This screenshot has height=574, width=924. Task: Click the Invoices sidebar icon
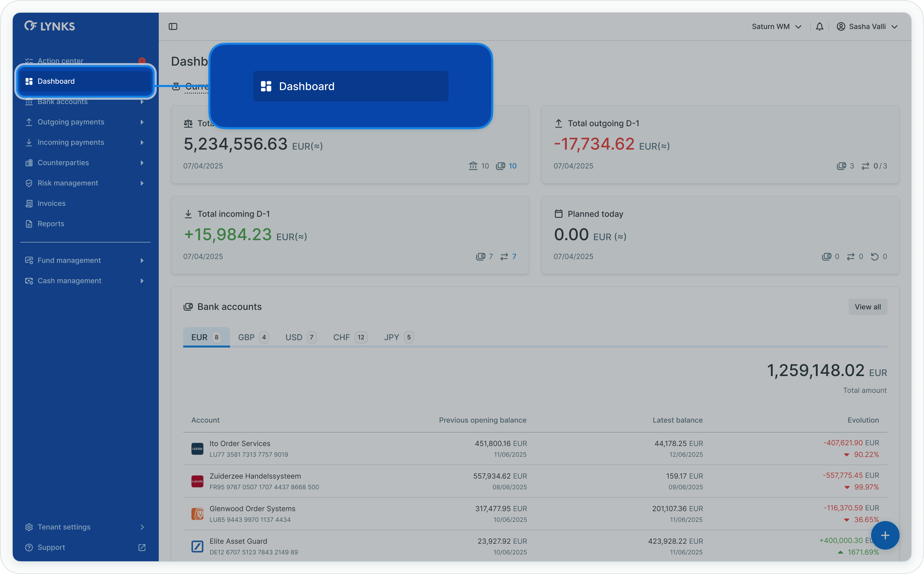coord(29,204)
